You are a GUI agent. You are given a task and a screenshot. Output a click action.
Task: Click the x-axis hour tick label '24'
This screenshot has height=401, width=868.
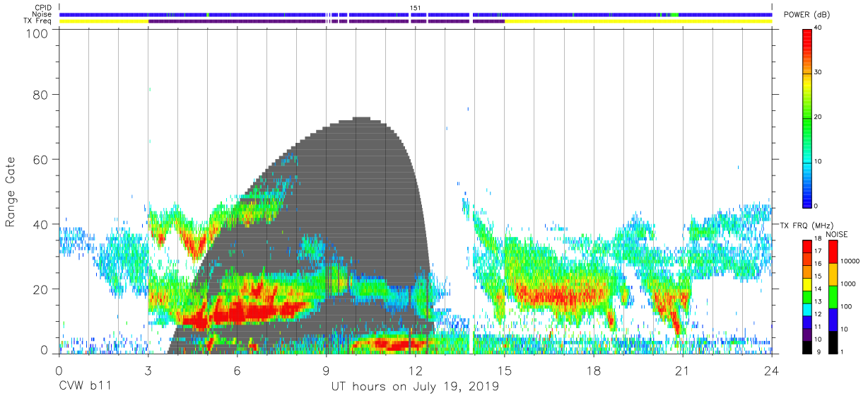(x=772, y=370)
